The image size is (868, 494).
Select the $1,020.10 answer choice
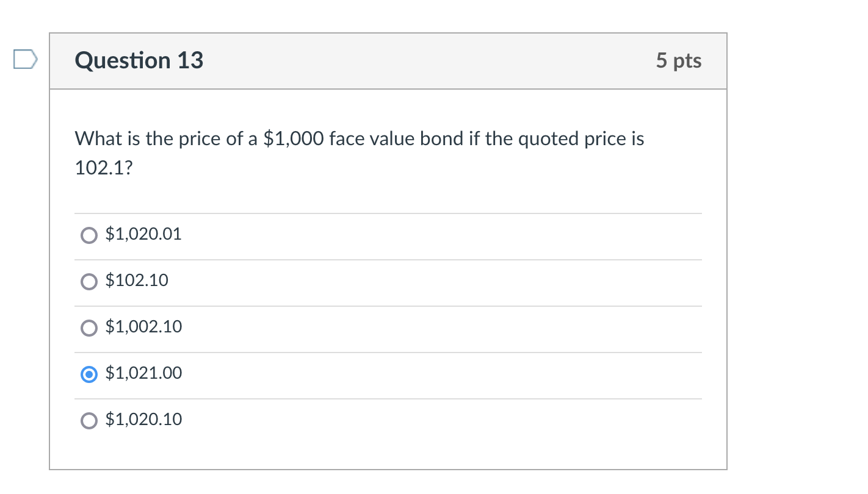pos(89,420)
